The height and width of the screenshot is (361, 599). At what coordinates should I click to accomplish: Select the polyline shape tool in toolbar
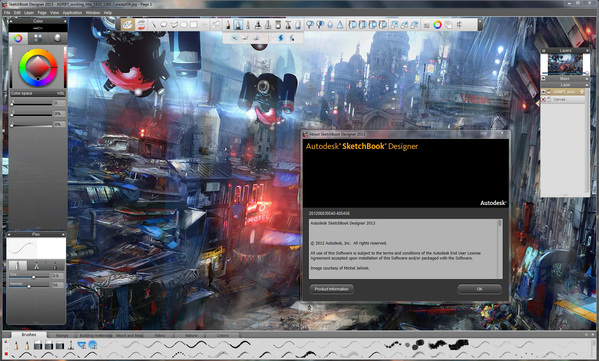point(174,25)
